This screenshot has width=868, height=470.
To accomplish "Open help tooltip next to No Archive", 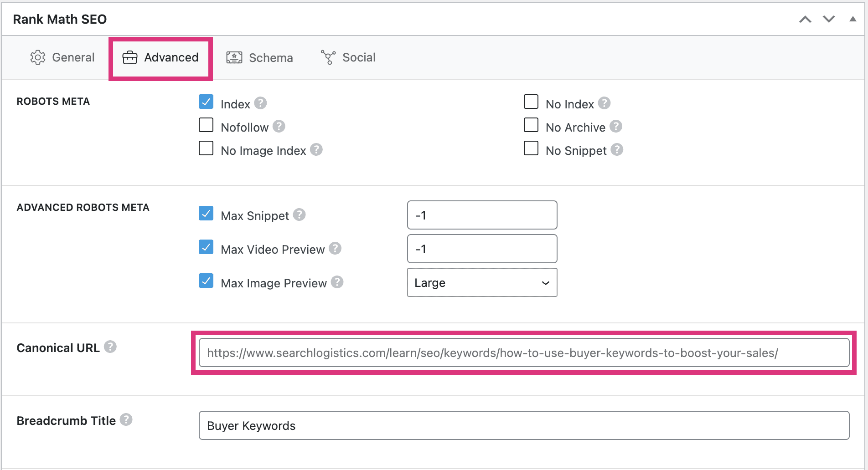I will [616, 126].
